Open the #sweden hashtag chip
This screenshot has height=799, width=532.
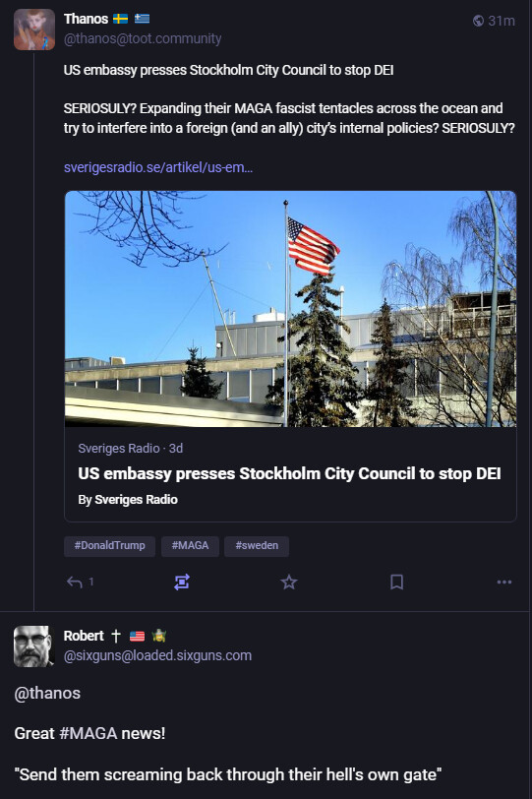(257, 546)
